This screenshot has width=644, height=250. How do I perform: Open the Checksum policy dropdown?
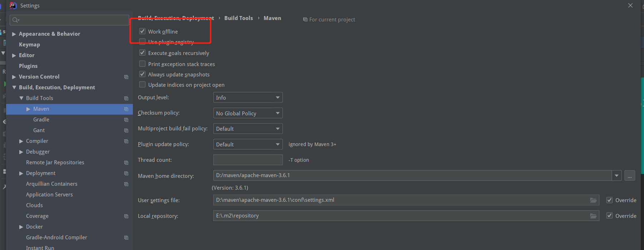coord(248,113)
